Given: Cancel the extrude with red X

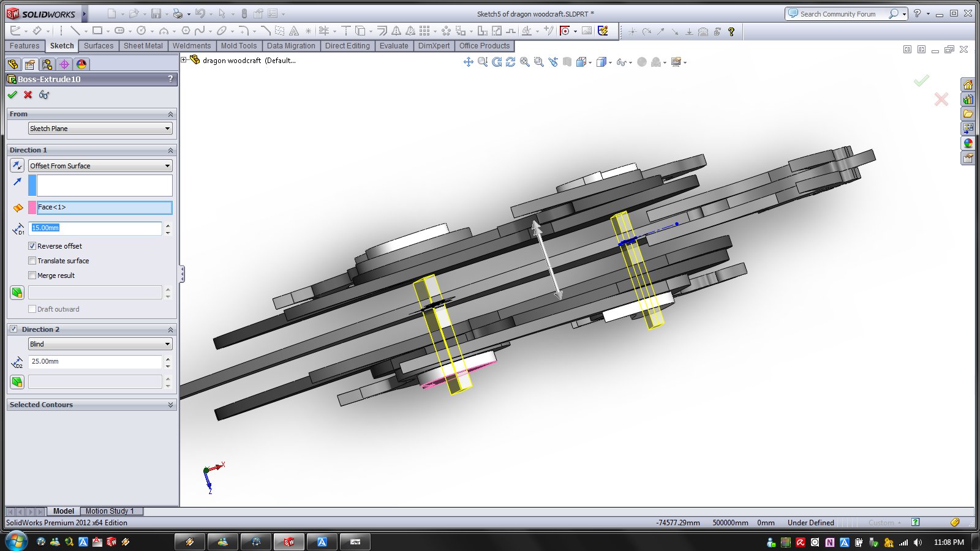Looking at the screenshot, I should tap(28, 95).
